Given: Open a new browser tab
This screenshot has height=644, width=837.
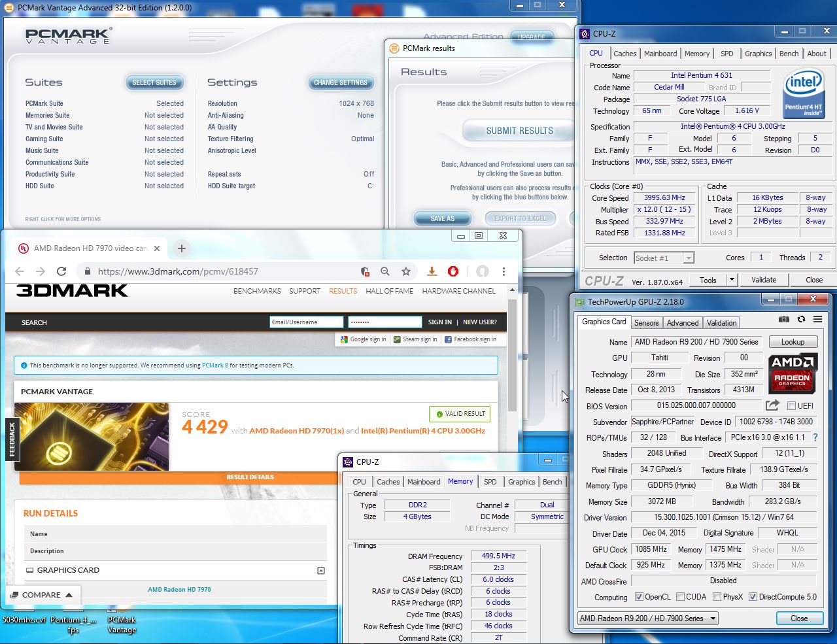Looking at the screenshot, I should point(182,248).
